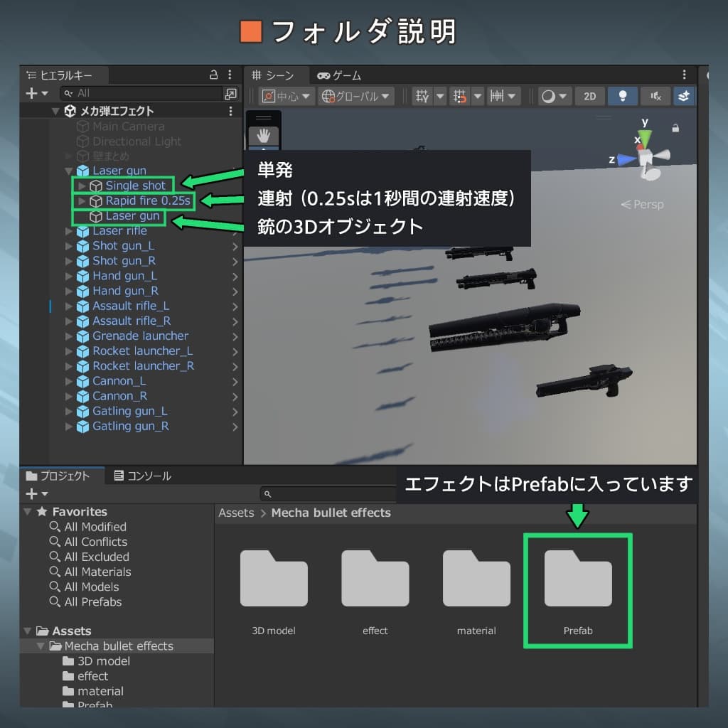Mute Scene view audio with the speaker icon
This screenshot has height=728, width=728.
coord(653,96)
